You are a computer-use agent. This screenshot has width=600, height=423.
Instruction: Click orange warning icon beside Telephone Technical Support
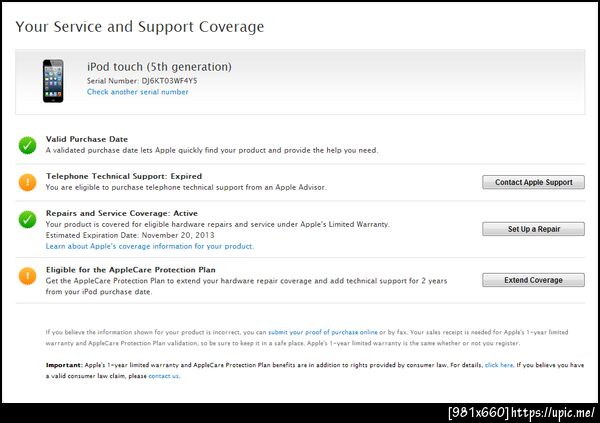point(27,182)
